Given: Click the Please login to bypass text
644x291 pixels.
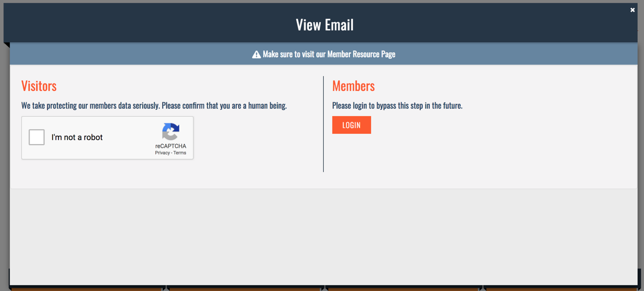Looking at the screenshot, I should pyautogui.click(x=397, y=106).
